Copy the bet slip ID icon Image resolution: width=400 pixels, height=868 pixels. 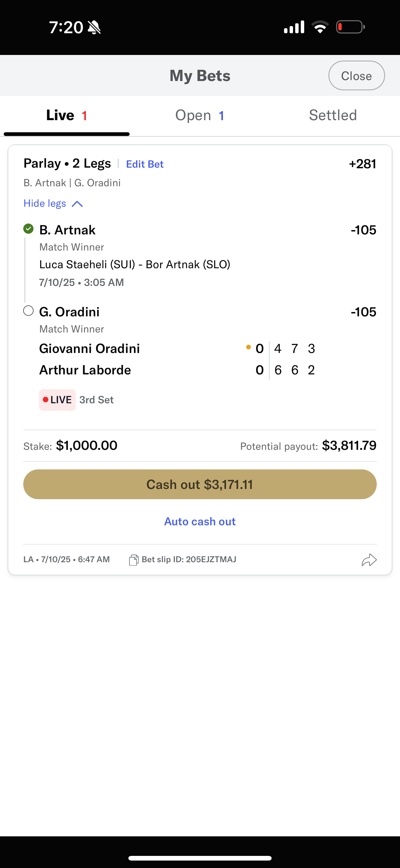pyautogui.click(x=134, y=560)
